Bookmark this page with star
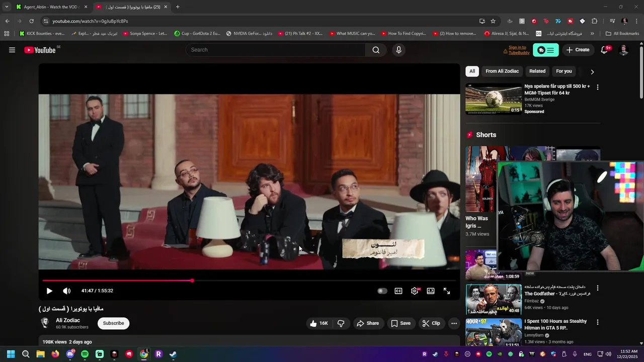The image size is (644, 362). point(493,21)
